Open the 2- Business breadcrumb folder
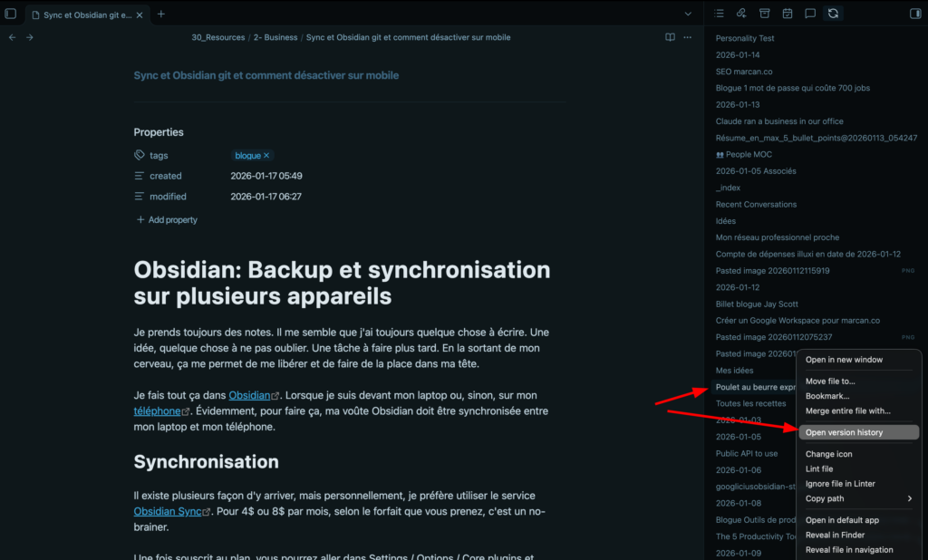Image resolution: width=928 pixels, height=560 pixels. (x=275, y=37)
